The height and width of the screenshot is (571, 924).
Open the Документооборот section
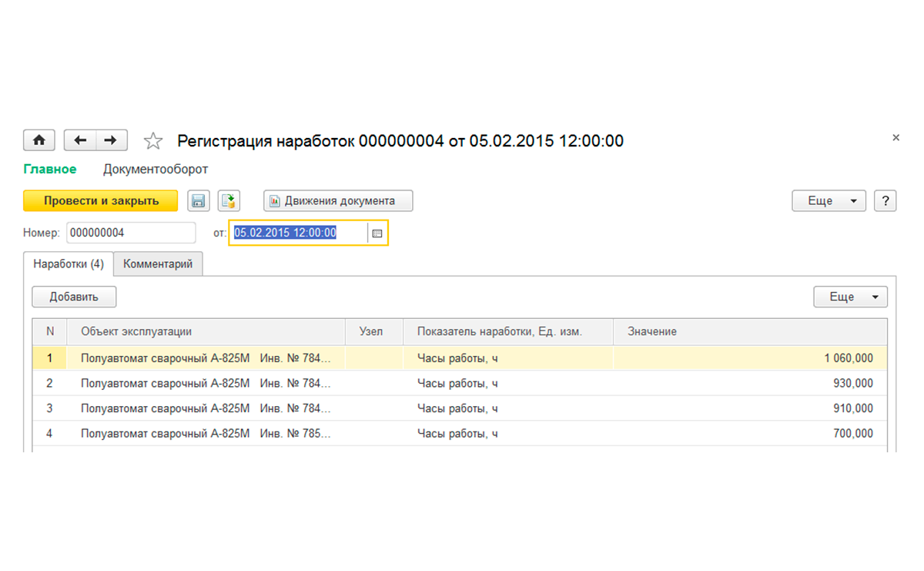pos(156,169)
